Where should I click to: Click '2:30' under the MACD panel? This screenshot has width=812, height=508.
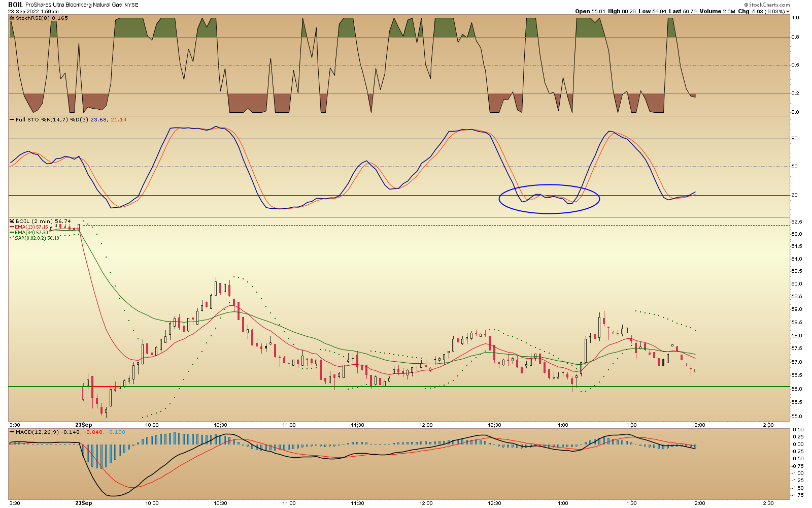click(768, 503)
